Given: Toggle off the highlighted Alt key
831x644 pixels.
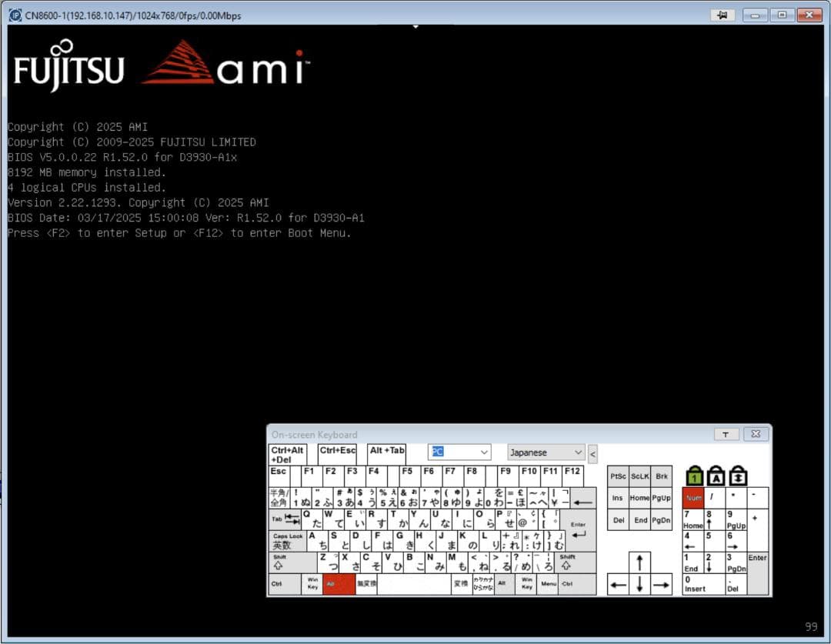Looking at the screenshot, I should pos(339,584).
